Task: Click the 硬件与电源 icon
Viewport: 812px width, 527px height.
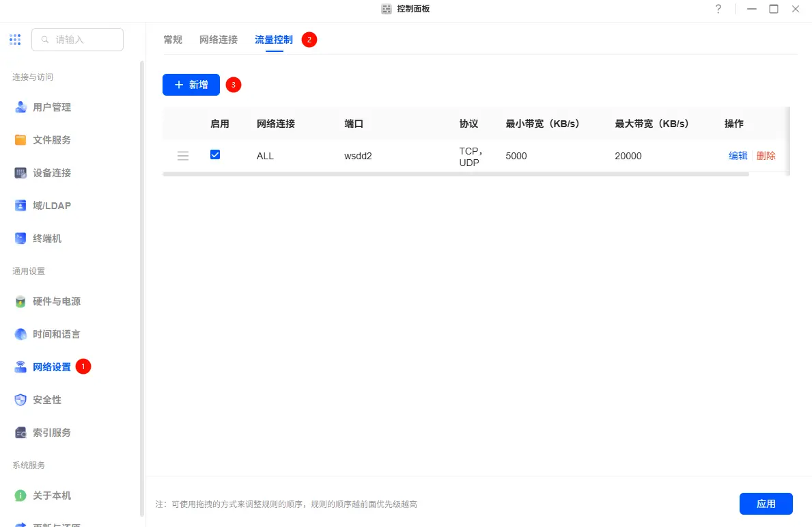Action: (20, 301)
